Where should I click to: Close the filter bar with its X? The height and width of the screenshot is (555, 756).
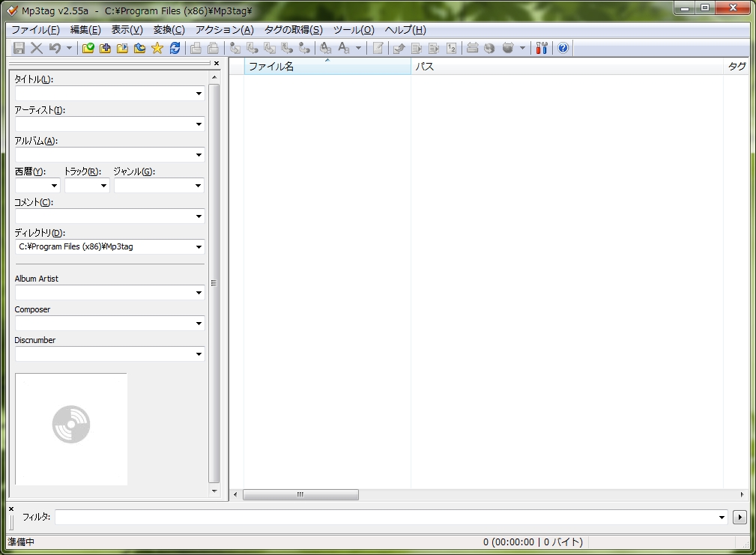(x=11, y=509)
